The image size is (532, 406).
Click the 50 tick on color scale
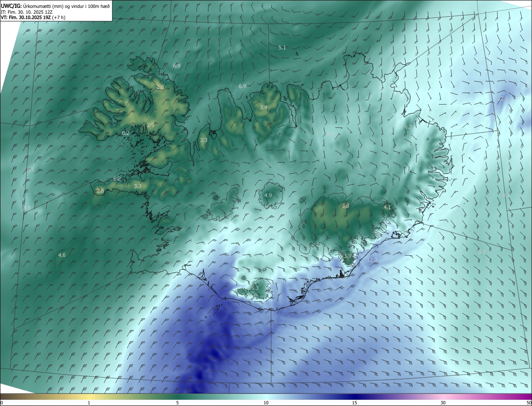529,403
